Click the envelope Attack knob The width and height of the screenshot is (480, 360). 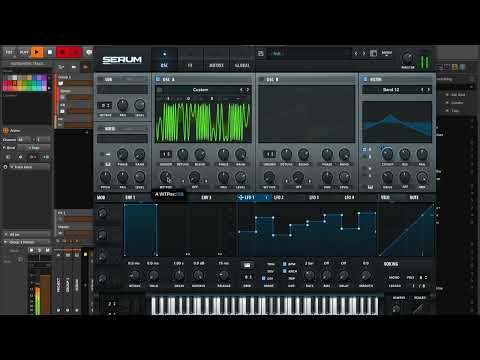(134, 276)
